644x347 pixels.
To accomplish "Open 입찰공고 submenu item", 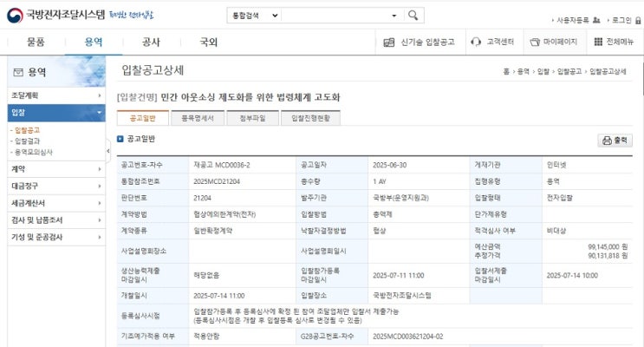I will pos(27,130).
